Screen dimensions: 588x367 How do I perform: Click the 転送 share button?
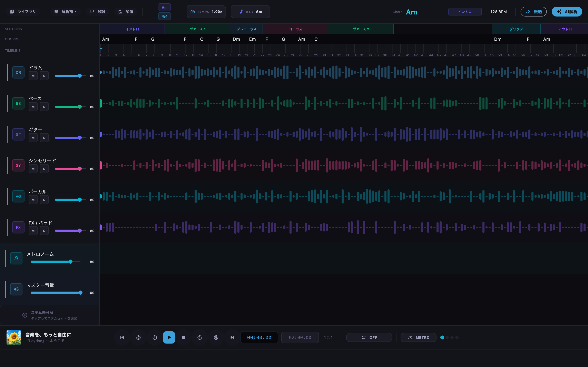pos(533,12)
